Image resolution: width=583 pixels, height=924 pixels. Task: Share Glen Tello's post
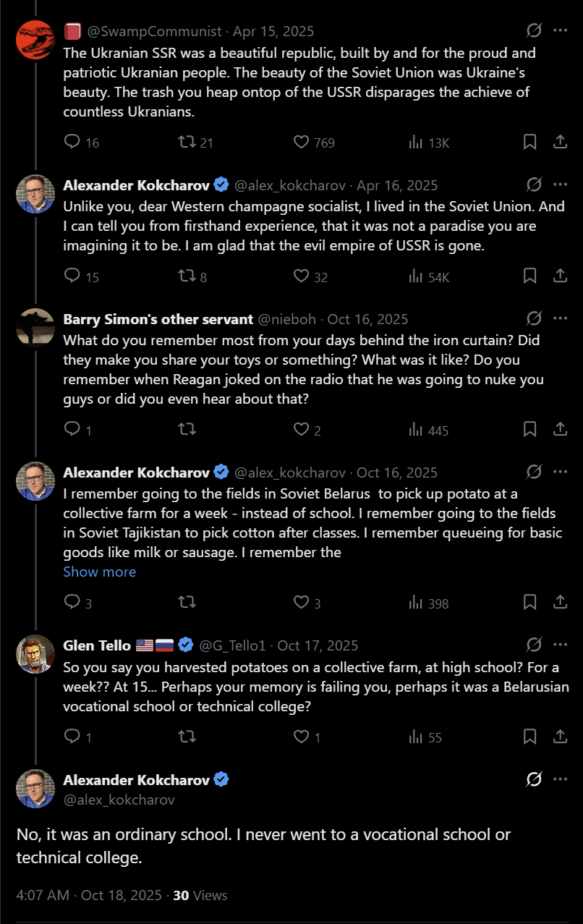(x=560, y=737)
